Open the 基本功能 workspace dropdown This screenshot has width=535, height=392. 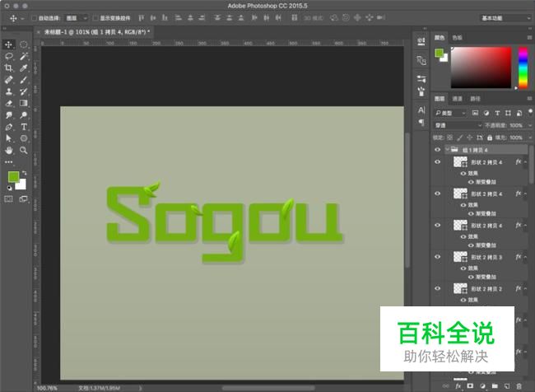(504, 17)
